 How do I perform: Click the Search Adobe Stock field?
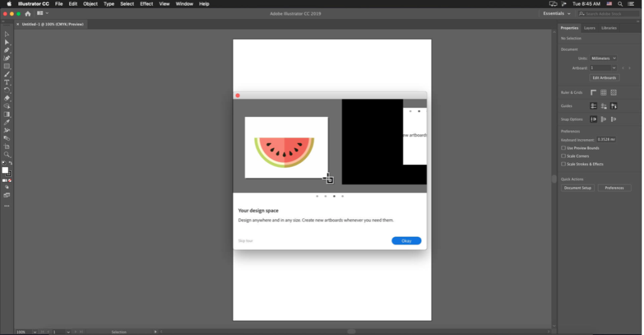click(x=609, y=14)
